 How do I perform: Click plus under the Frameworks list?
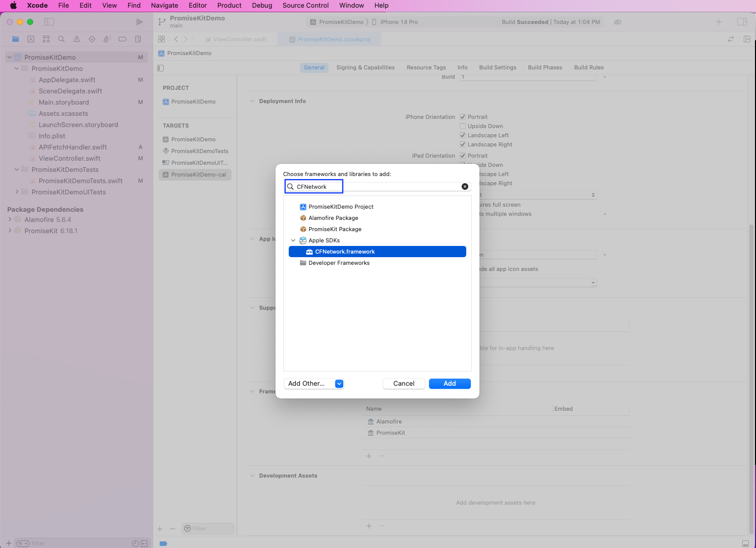[369, 456]
